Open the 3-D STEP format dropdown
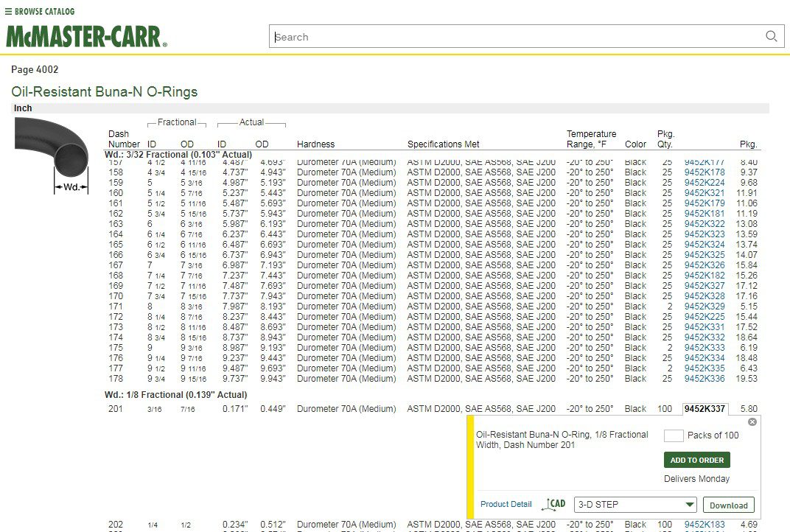Viewport: 790px width, 532px height. (635, 505)
